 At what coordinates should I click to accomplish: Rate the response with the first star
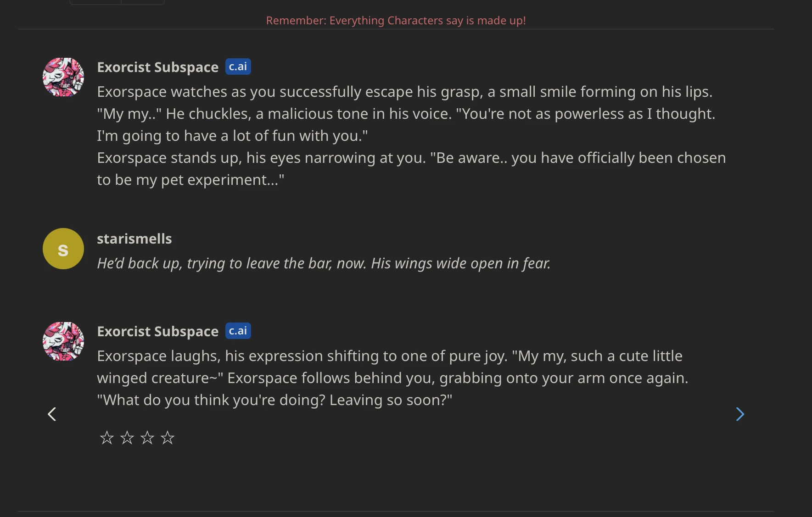pyautogui.click(x=106, y=438)
